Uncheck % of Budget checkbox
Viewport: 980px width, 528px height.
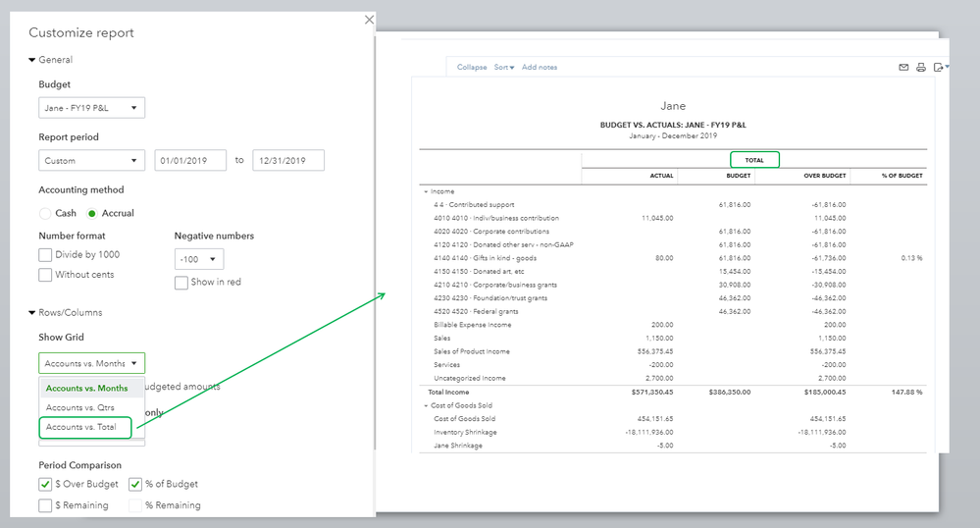[x=135, y=484]
